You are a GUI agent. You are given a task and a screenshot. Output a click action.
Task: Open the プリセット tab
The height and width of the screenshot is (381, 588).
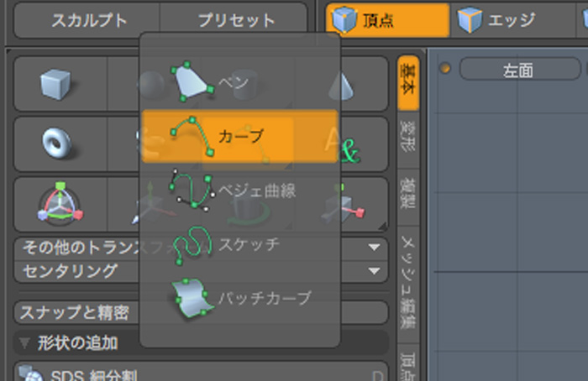click(x=235, y=20)
